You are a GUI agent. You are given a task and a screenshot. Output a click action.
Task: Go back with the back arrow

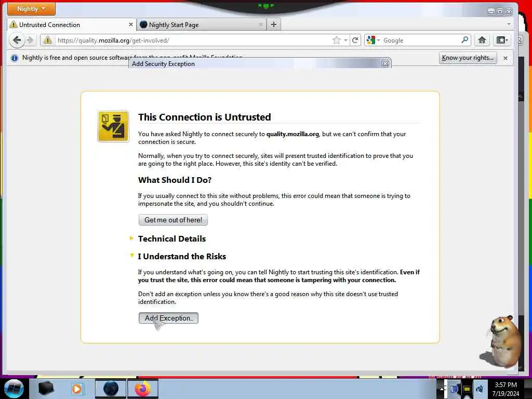tap(17, 41)
